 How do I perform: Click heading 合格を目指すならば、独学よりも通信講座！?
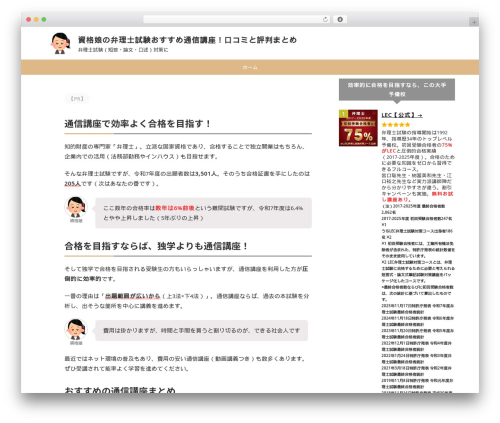click(x=156, y=246)
